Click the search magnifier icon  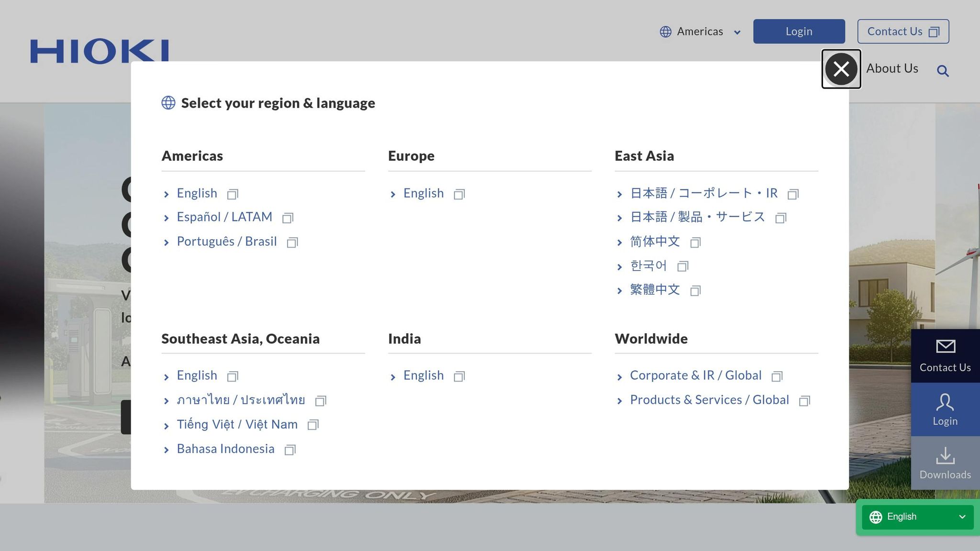point(943,71)
